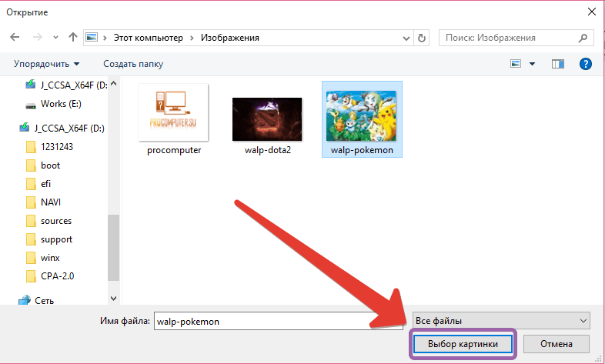Click the refresh button in address bar
Screen dimensions: 605x364
(x=421, y=37)
